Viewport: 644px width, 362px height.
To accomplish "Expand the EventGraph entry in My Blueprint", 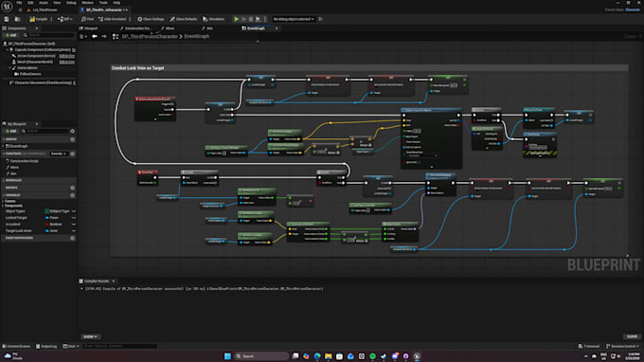I will [x=4, y=146].
